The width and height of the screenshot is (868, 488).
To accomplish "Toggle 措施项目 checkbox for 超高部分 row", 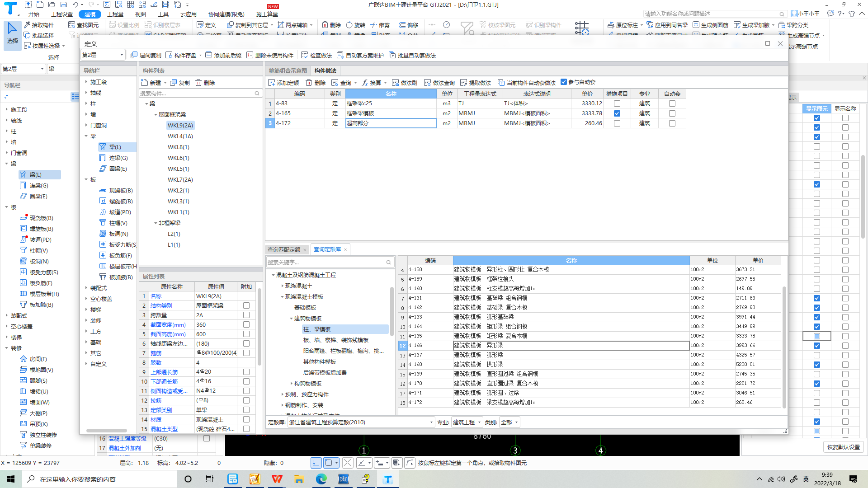I will (x=617, y=123).
